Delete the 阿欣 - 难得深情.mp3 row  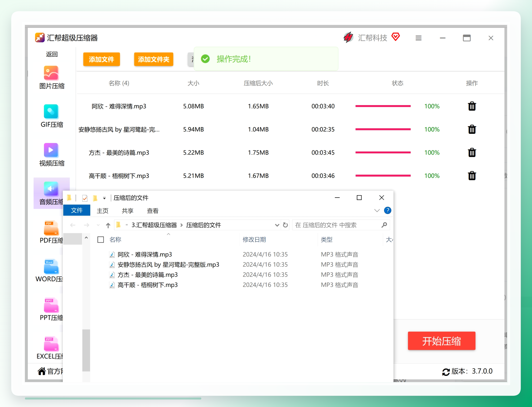pyautogui.click(x=472, y=106)
